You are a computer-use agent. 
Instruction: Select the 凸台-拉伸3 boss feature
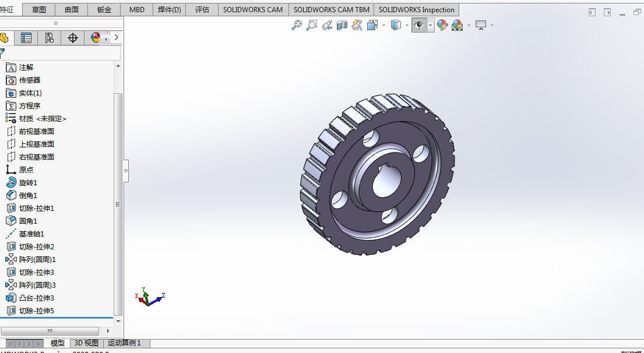point(30,298)
